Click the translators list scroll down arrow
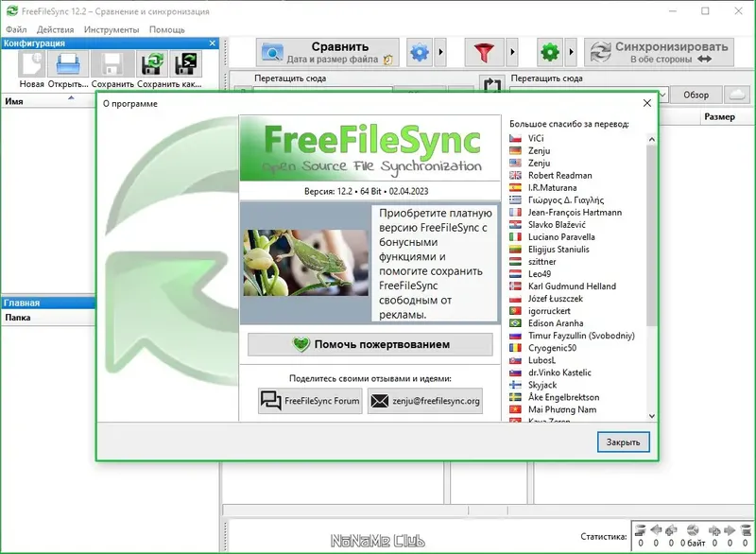This screenshot has width=756, height=554. (x=651, y=416)
